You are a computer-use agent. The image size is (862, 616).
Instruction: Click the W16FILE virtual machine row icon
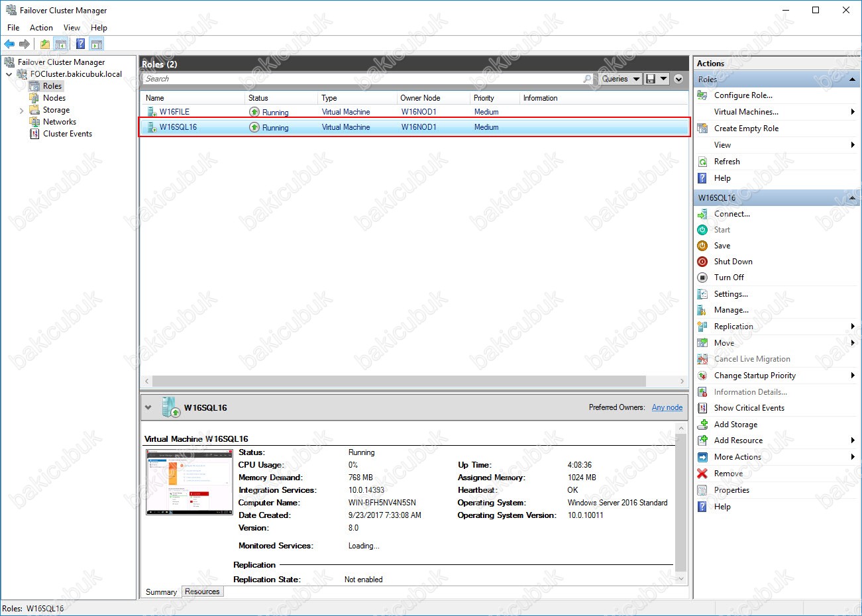click(x=152, y=112)
